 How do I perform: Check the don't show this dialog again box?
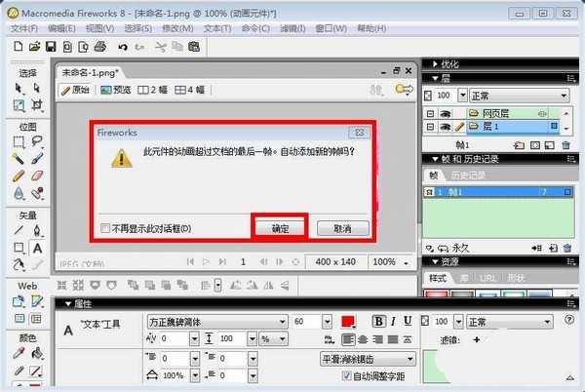coord(105,228)
